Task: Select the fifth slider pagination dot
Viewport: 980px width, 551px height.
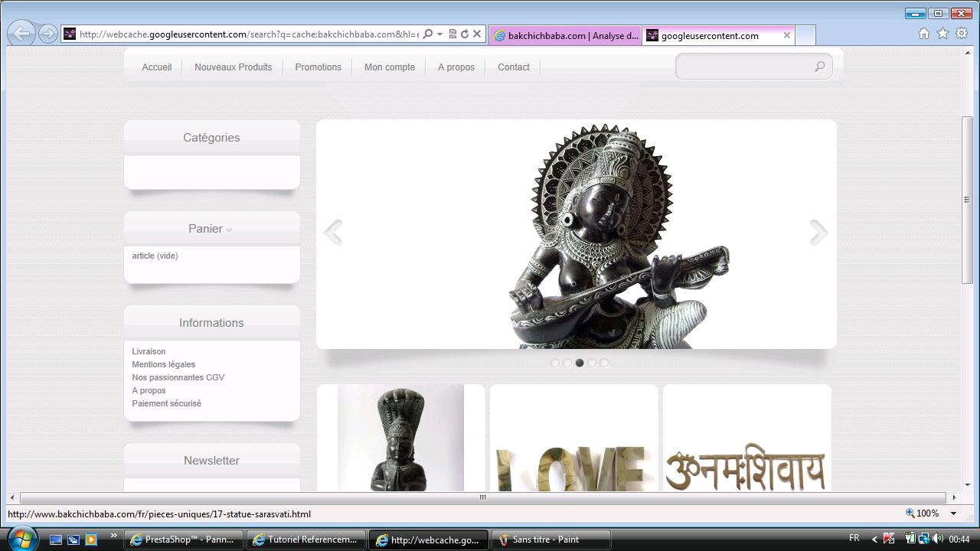Action: tap(604, 363)
